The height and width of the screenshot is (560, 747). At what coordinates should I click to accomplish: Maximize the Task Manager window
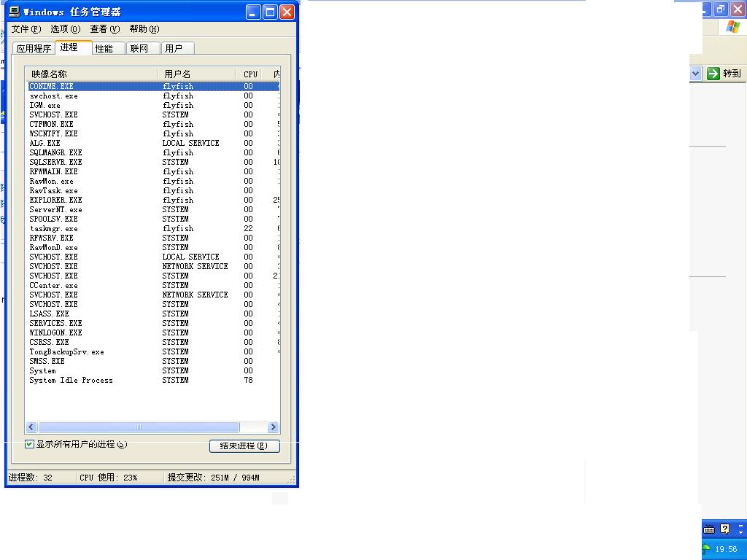[270, 12]
